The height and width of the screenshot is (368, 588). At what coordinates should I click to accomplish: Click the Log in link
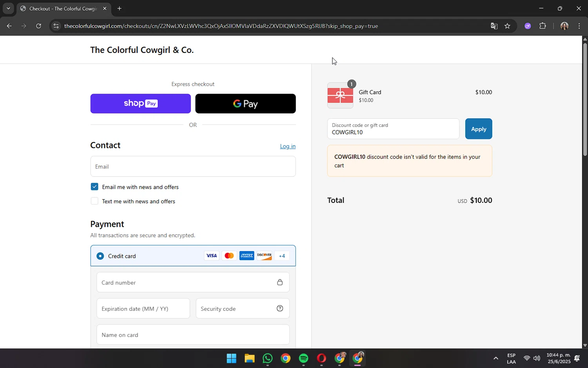click(288, 146)
